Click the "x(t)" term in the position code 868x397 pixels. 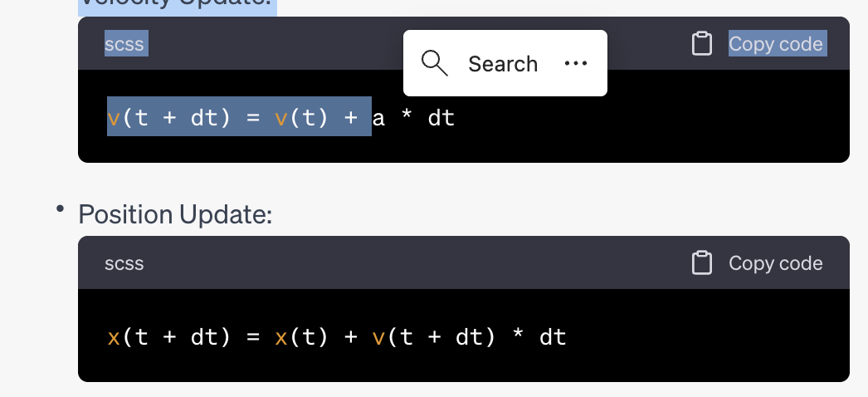(302, 337)
